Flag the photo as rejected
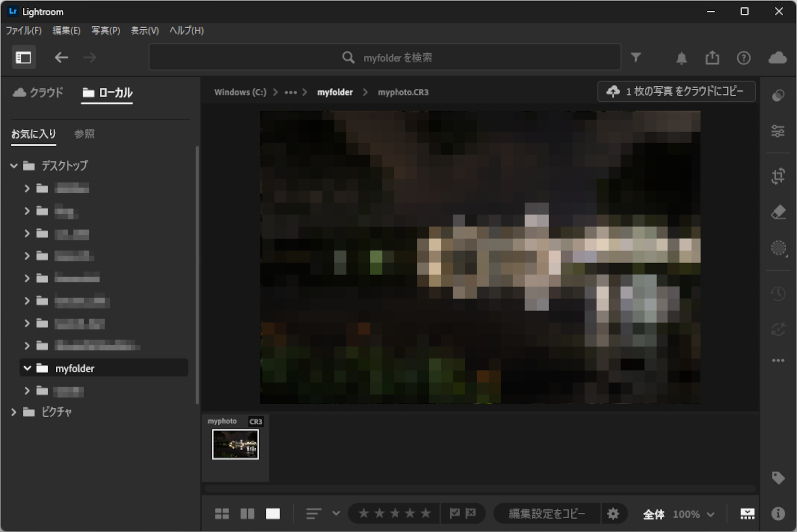Image resolution: width=797 pixels, height=532 pixels. (x=471, y=514)
